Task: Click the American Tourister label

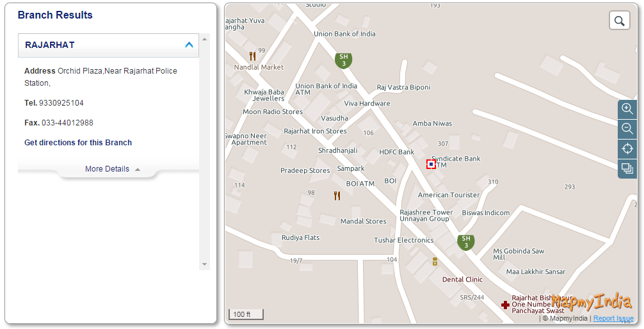Action: click(449, 195)
